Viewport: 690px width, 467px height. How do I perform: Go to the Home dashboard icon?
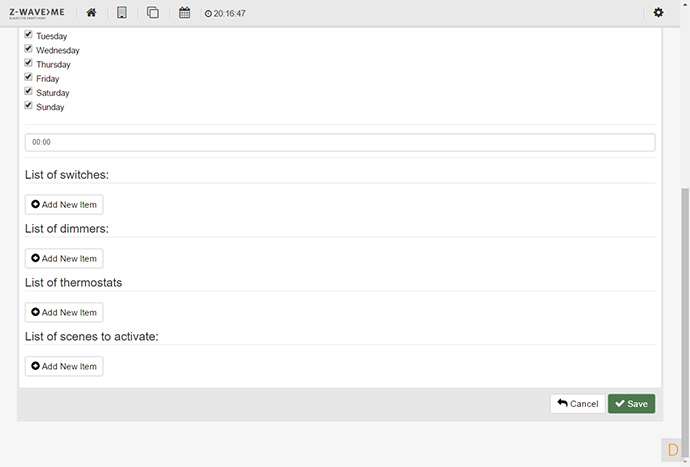tap(91, 13)
